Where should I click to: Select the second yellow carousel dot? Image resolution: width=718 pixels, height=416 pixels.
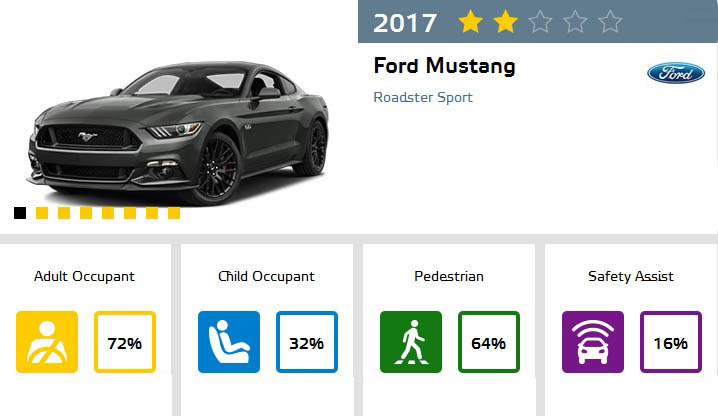coord(64,213)
